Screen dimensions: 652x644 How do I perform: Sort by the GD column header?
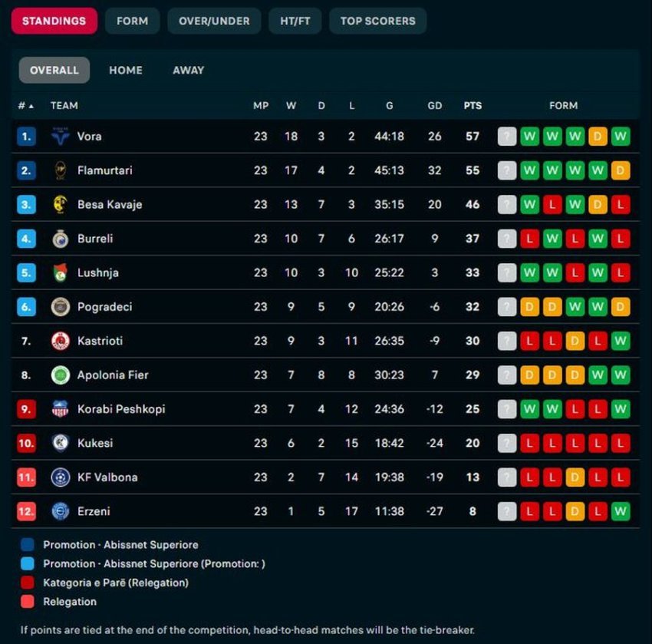[434, 106]
